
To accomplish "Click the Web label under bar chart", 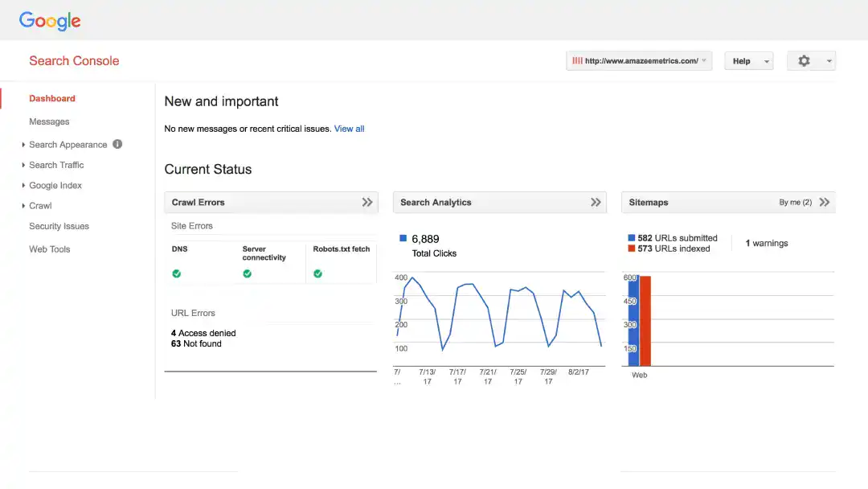I will click(x=640, y=375).
